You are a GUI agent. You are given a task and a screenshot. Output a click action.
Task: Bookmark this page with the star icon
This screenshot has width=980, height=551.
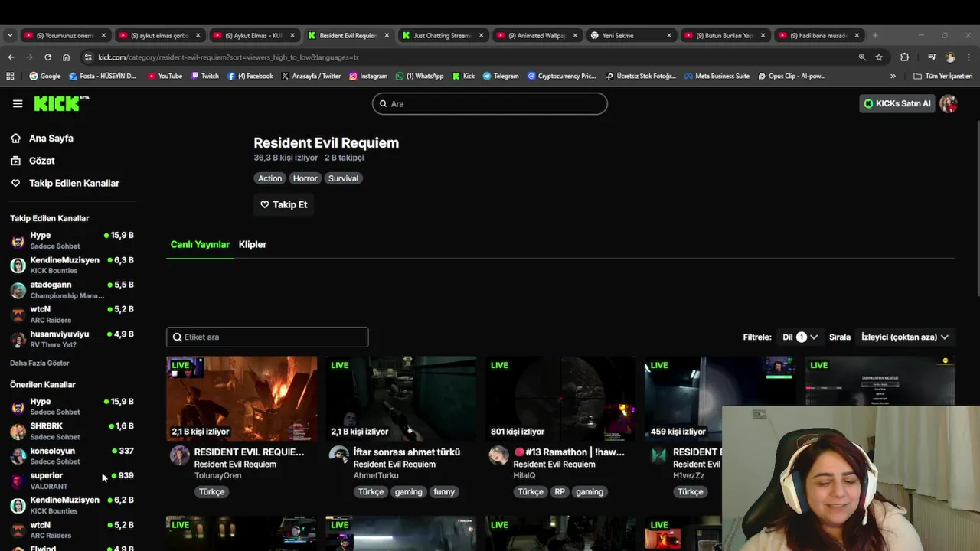point(879,57)
